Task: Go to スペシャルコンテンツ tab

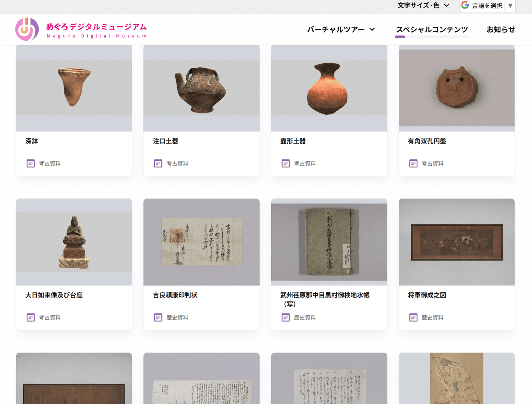Action: [x=432, y=29]
